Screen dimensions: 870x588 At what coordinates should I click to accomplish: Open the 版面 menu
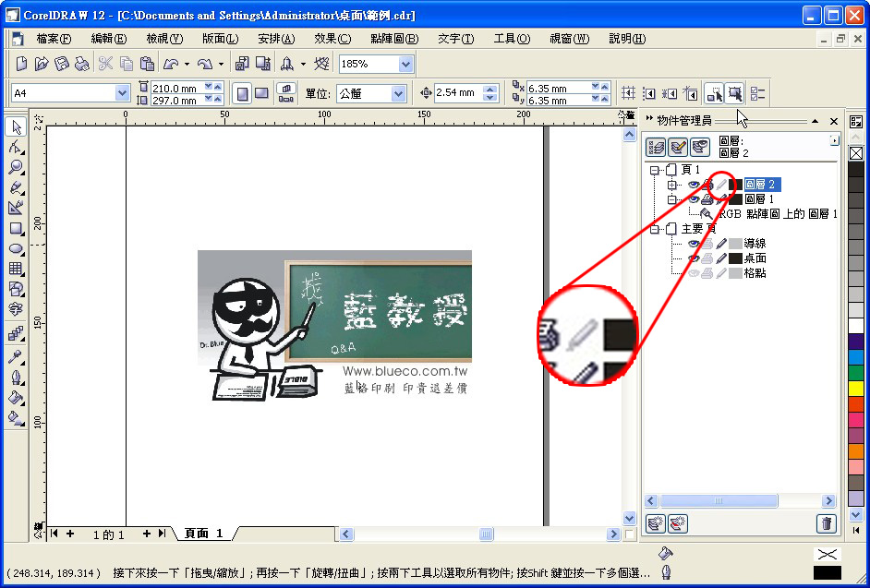click(x=221, y=39)
